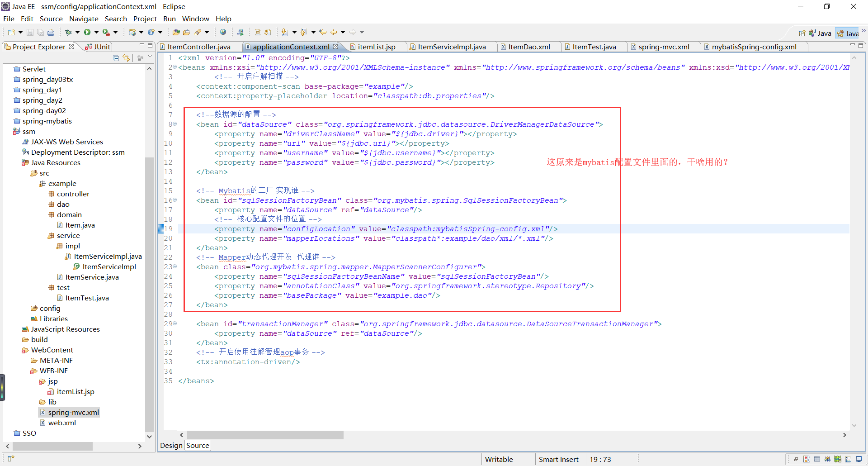Open the New file dropdown arrow

(20, 32)
